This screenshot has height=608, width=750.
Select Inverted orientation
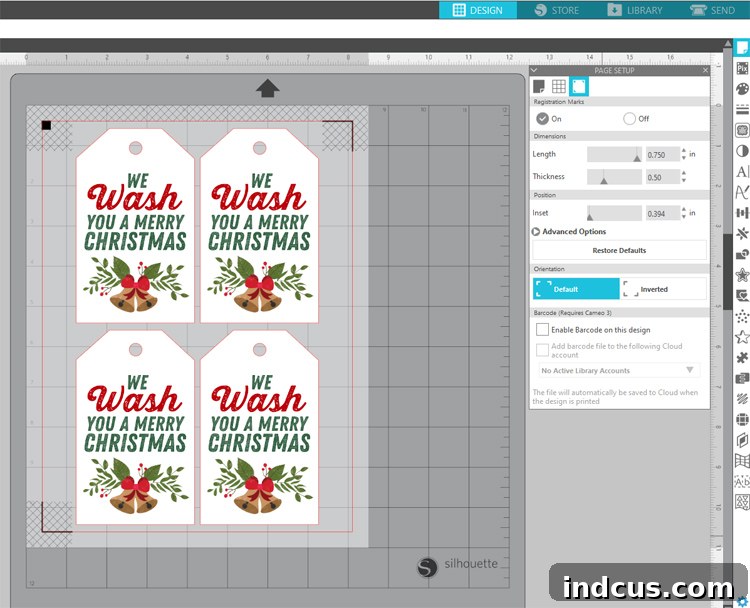tap(663, 289)
